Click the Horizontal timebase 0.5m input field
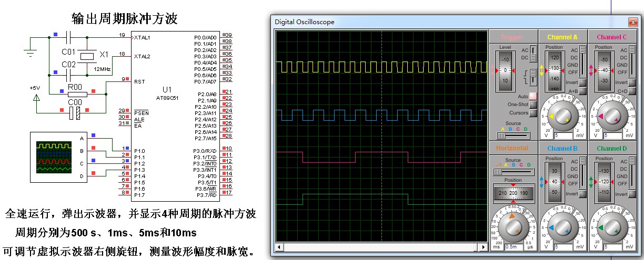This screenshot has width=644, height=260. (513, 246)
